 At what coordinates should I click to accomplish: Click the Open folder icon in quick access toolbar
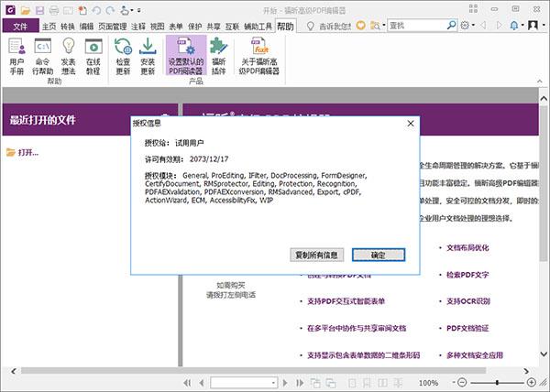point(26,10)
